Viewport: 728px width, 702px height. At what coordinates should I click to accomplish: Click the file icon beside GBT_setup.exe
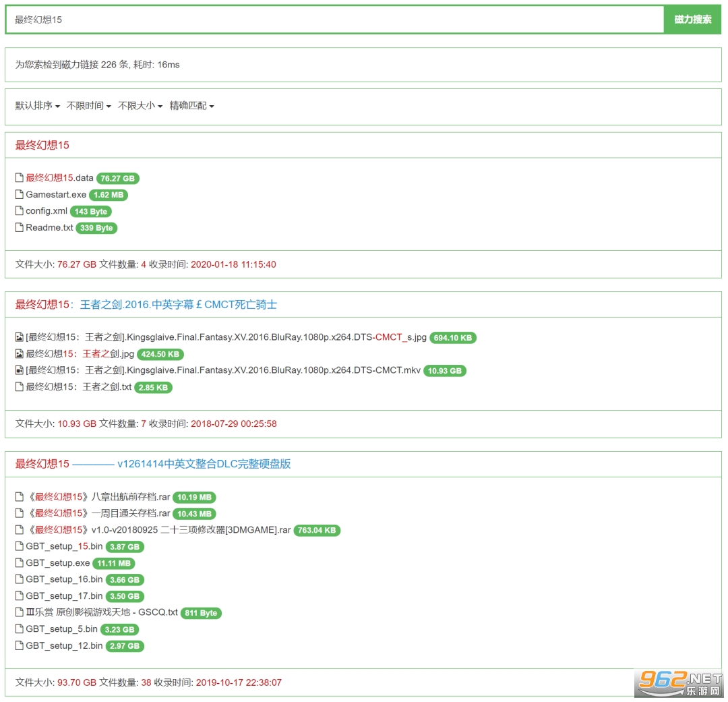[x=20, y=563]
